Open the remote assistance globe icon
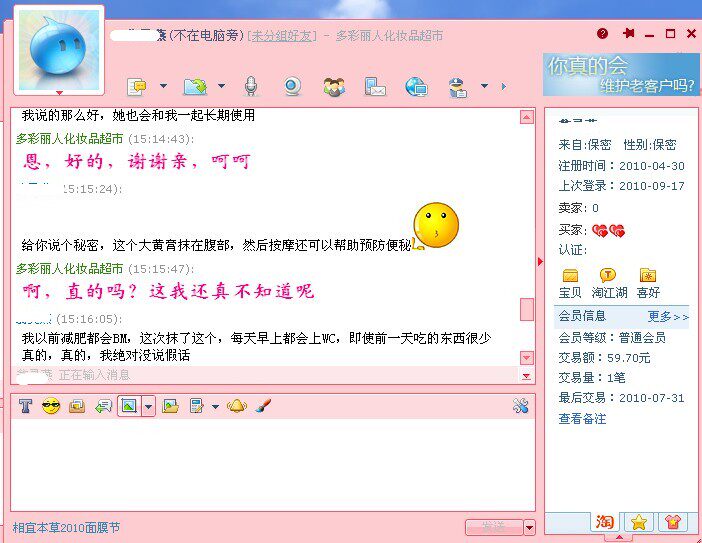Image resolution: width=702 pixels, height=543 pixels. pyautogui.click(x=416, y=86)
